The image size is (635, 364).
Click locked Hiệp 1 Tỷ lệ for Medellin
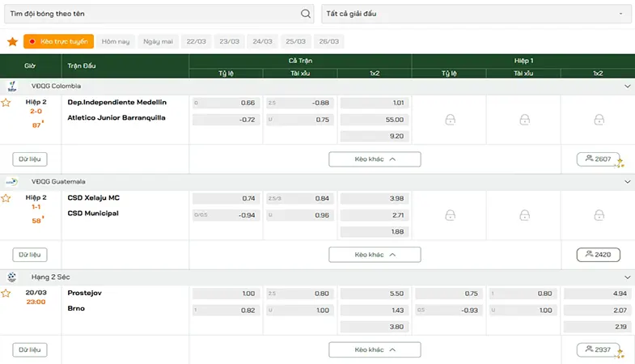click(x=450, y=120)
